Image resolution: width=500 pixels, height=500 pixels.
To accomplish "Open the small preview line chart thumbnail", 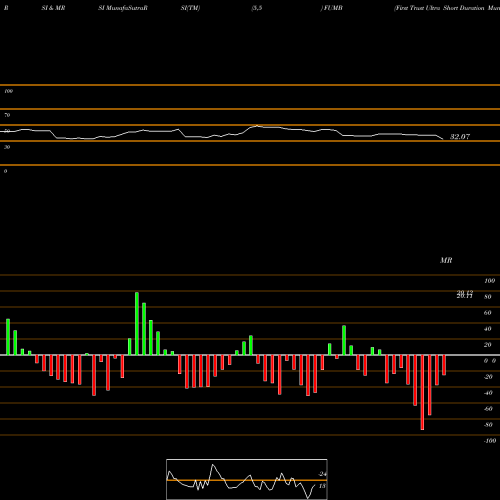I will (247, 479).
